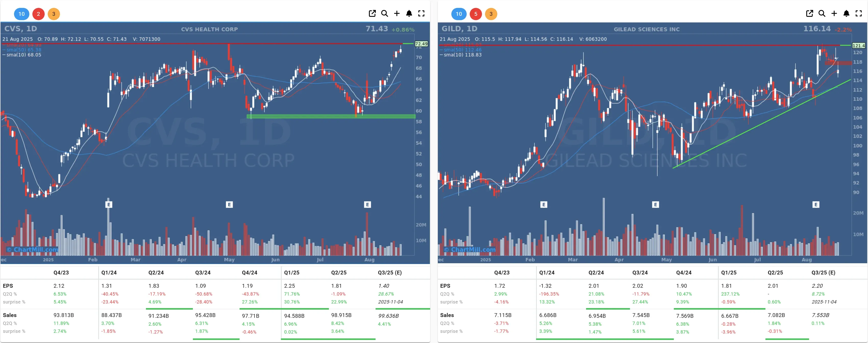The image size is (868, 343).
Task: Click the magnifier icon on GILD chart
Action: [x=822, y=14]
